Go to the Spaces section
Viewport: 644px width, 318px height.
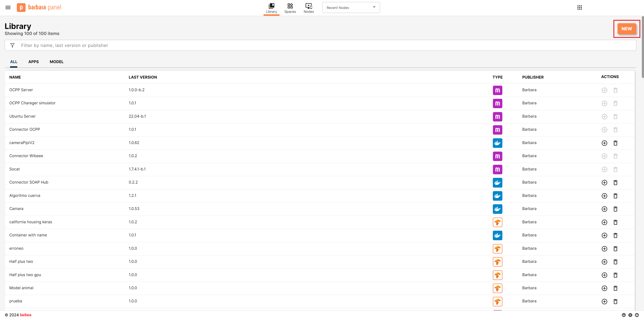[290, 8]
